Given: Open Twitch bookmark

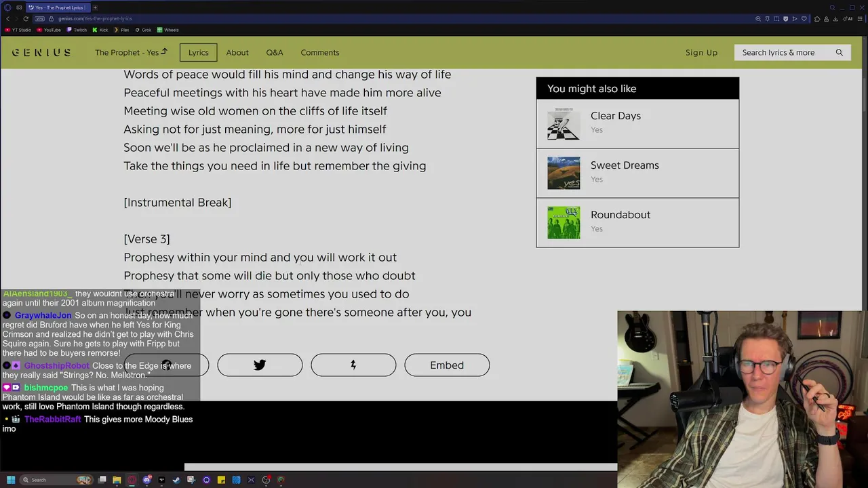Looking at the screenshot, I should click(77, 30).
